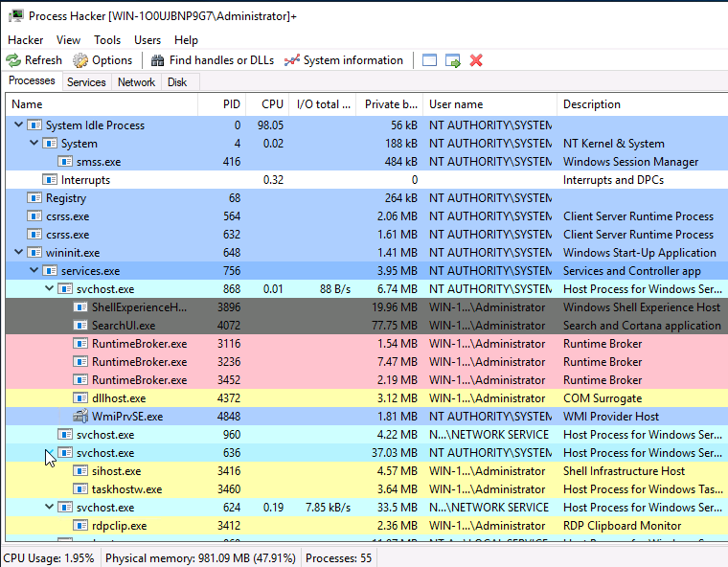Click icon of csrss.exe PID 632
The image size is (728, 567).
click(34, 234)
